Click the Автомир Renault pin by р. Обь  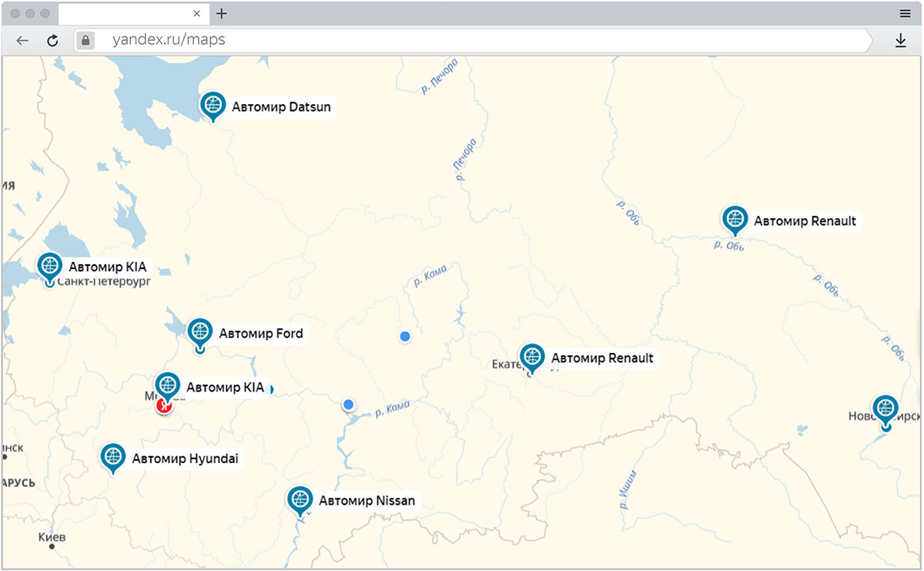coord(735,220)
